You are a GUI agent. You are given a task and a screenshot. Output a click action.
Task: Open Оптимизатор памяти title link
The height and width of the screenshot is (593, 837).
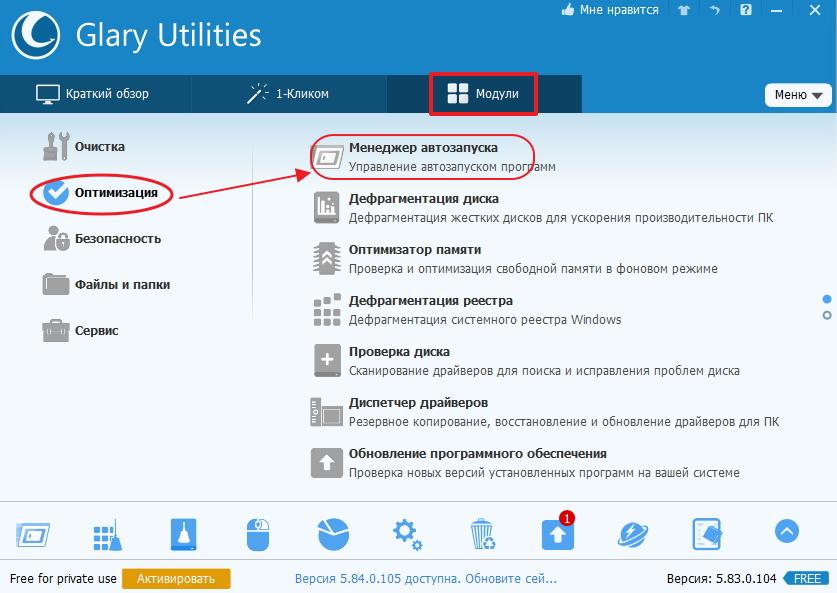click(x=415, y=250)
